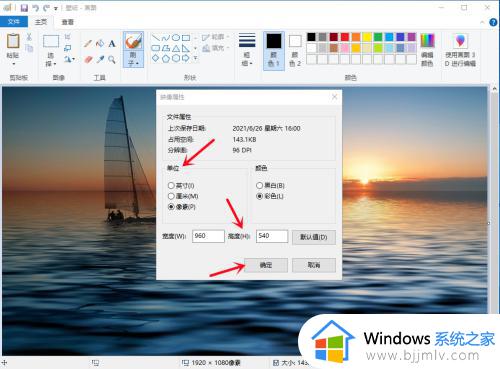The width and height of the screenshot is (500, 369).
Task: Pick the yellow color swatch
Action: click(367, 37)
